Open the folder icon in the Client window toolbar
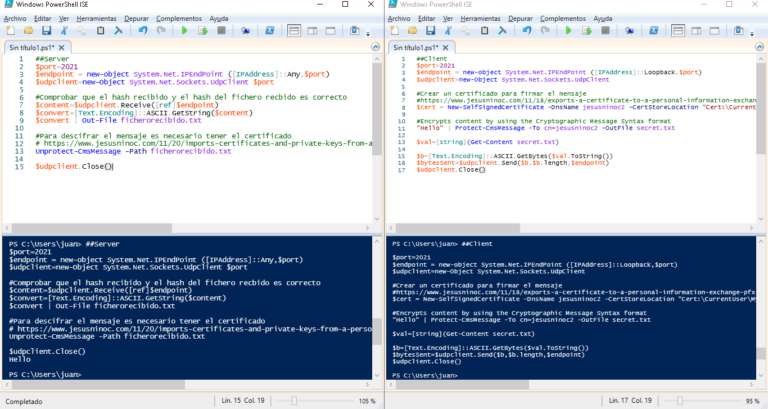The image size is (768, 409). click(x=411, y=31)
